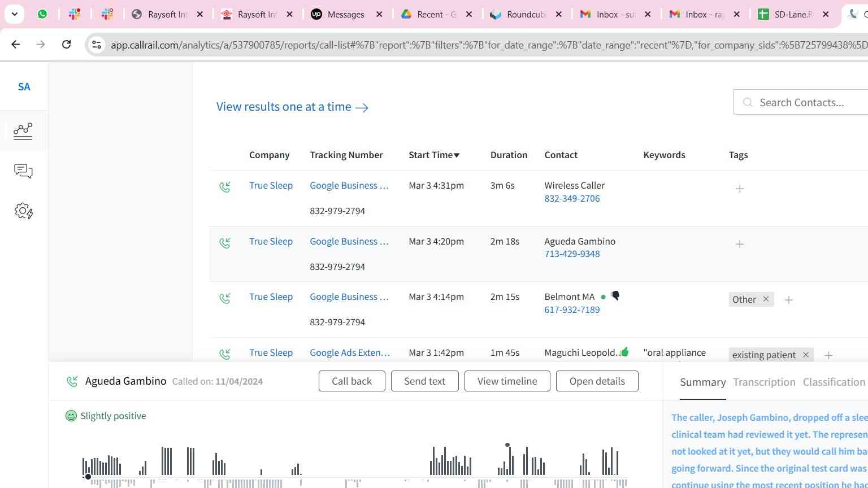
Task: Open the Analytics chart icon in sidebar
Action: 23,131
